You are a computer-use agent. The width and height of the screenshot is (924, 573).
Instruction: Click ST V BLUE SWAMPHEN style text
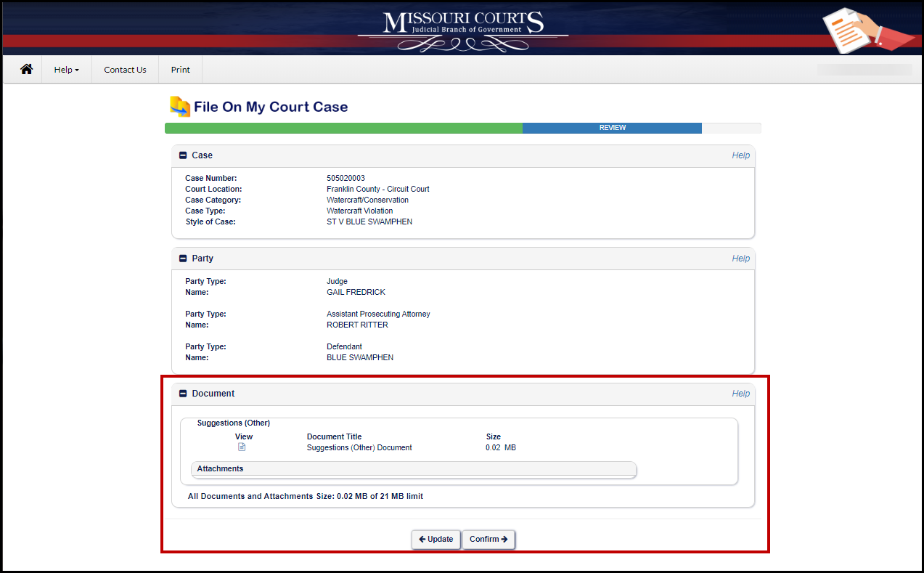click(x=369, y=222)
